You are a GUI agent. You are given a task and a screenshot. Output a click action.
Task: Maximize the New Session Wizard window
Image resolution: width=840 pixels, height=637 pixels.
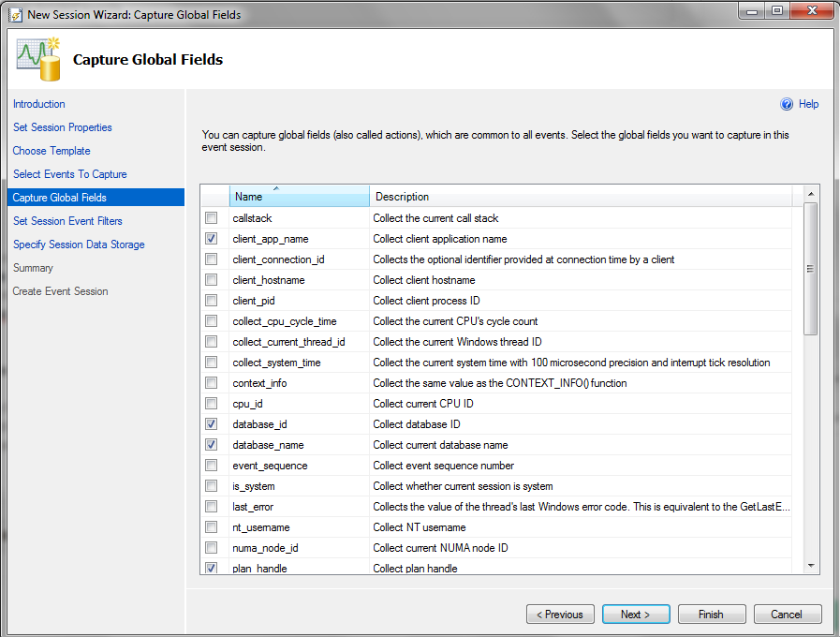(x=776, y=11)
